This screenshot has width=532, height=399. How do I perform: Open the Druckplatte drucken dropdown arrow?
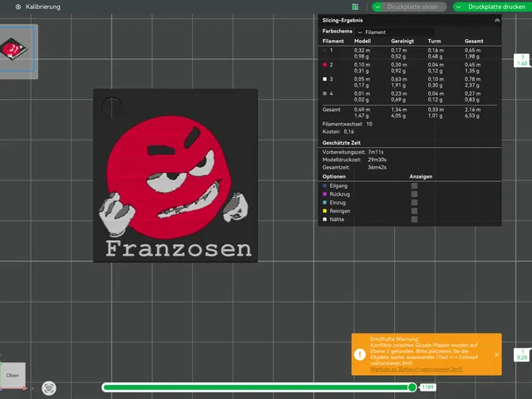tap(458, 7)
